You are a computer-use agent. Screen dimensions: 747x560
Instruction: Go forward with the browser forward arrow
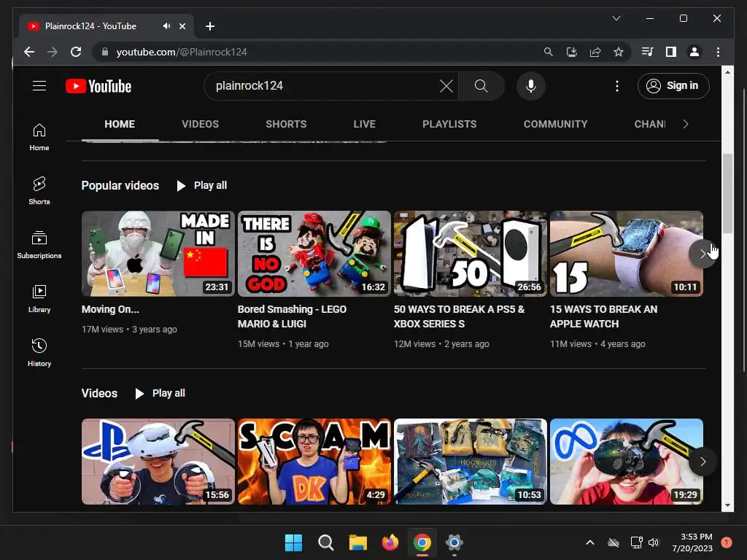tap(53, 52)
